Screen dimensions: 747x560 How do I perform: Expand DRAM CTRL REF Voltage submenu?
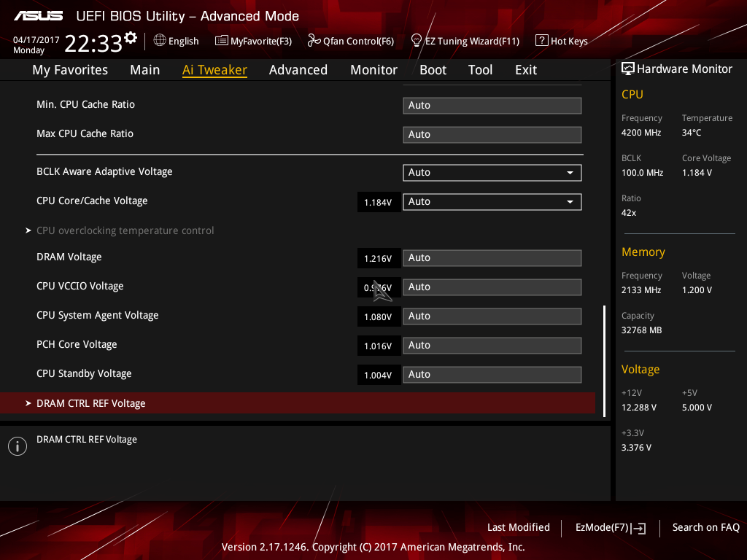click(298, 403)
